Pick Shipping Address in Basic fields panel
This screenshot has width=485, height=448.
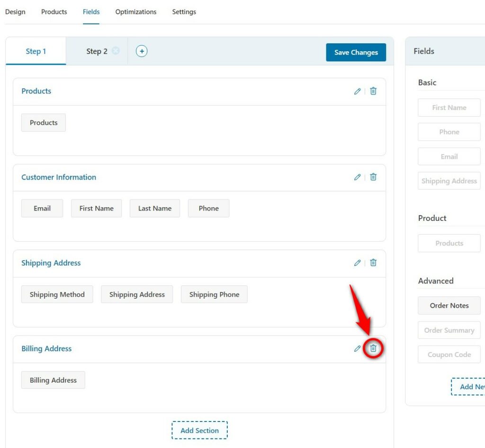[449, 181]
